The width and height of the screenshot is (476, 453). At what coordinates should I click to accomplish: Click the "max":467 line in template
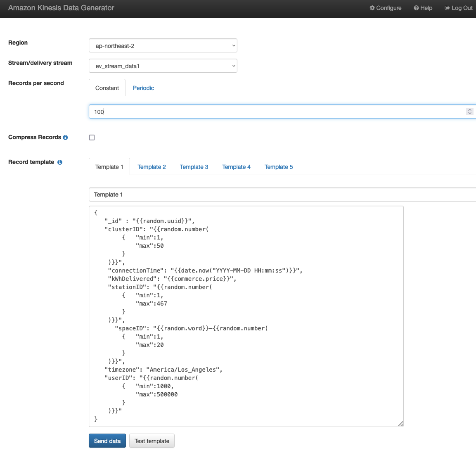[151, 304]
